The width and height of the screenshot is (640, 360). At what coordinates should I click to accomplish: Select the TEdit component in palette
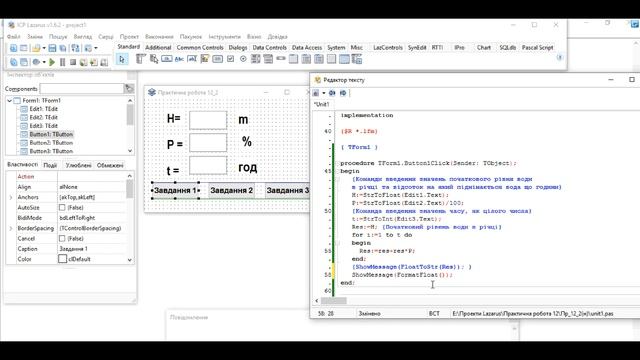tap(192, 59)
